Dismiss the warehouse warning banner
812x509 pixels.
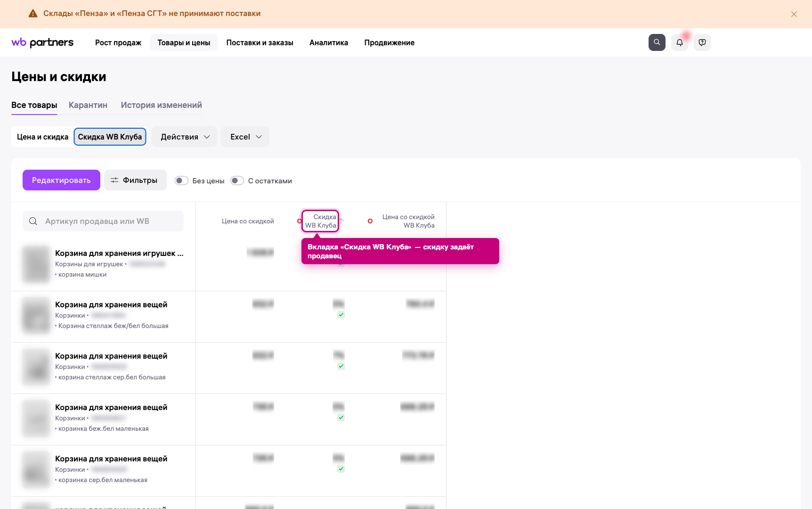point(794,14)
